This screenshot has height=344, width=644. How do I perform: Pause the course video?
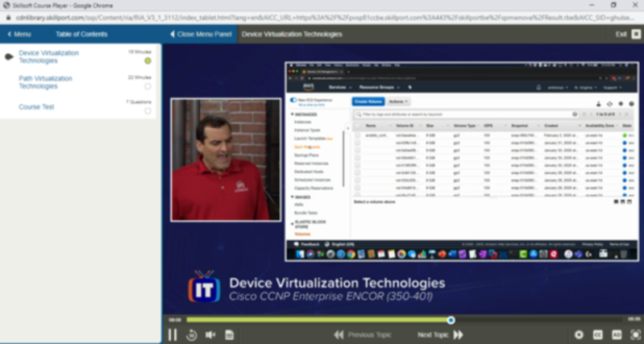(172, 335)
